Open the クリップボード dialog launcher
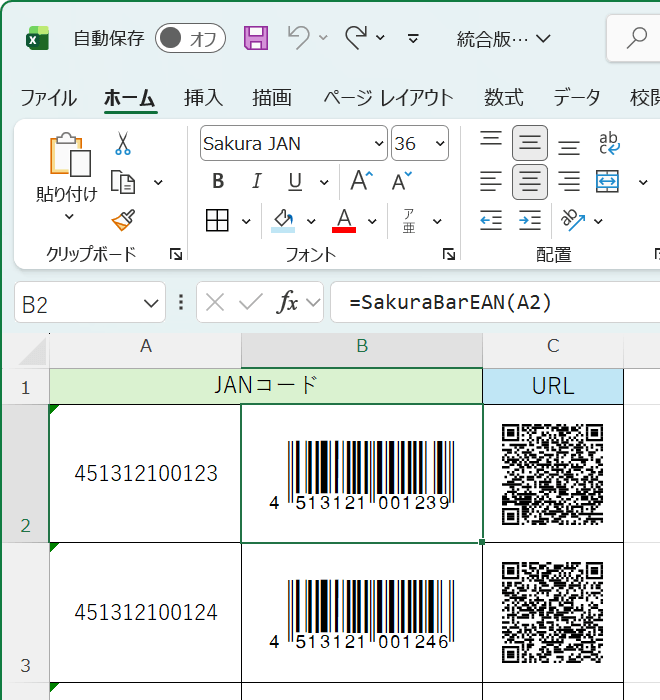 176,254
